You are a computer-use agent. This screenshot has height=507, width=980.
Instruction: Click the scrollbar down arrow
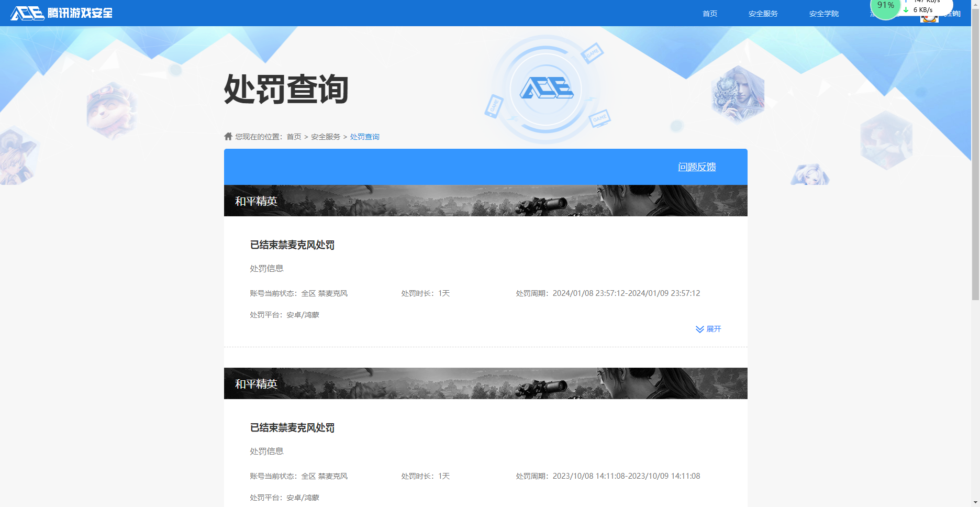(975, 502)
